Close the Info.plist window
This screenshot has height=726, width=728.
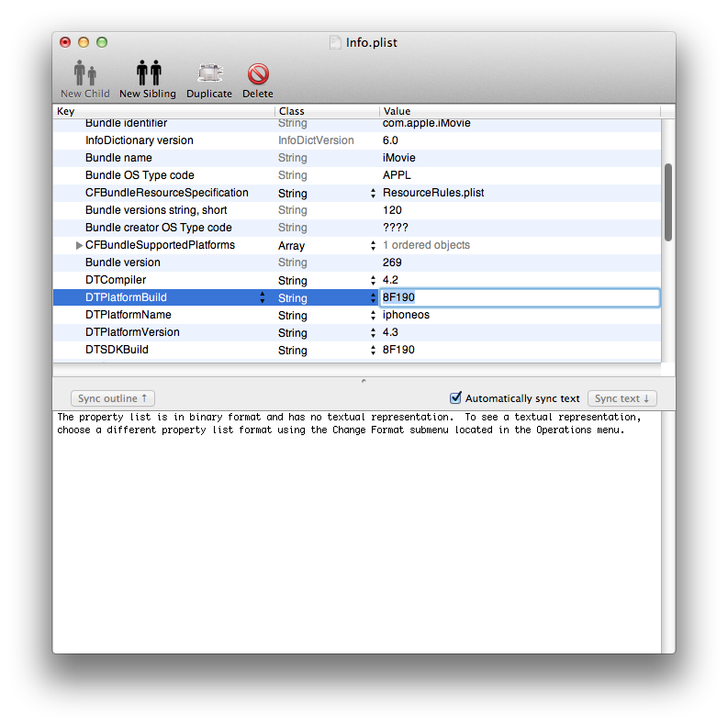pyautogui.click(x=65, y=42)
